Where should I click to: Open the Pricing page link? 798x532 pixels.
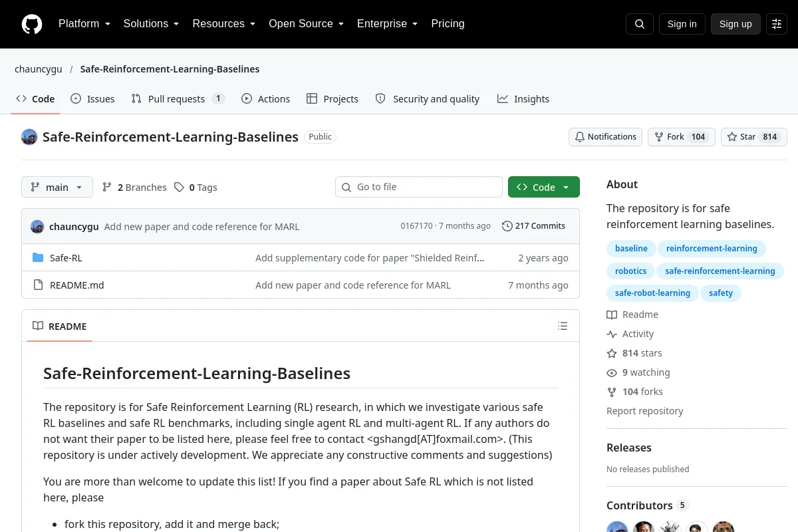[x=448, y=24]
